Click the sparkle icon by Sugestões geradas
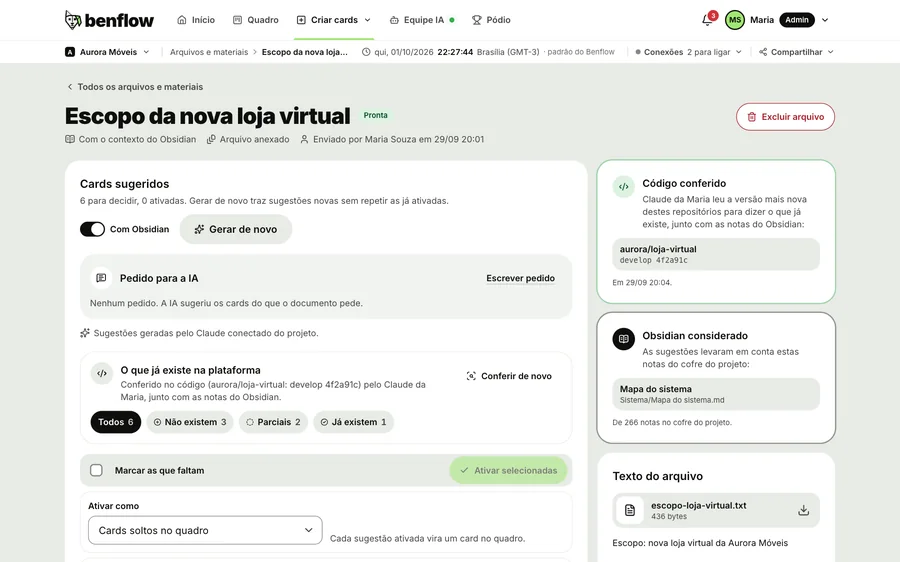The image size is (900, 562). point(85,333)
